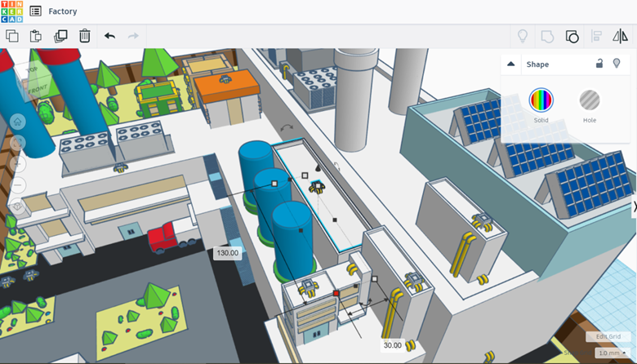This screenshot has width=637, height=364.
Task: Open the snap grid 1.0 mm dropdown
Action: [612, 353]
